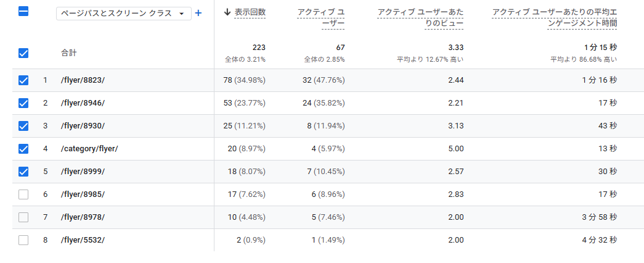This screenshot has height=263, width=644.
Task: Sort by アクティブ ユーザー column
Action: point(320,18)
